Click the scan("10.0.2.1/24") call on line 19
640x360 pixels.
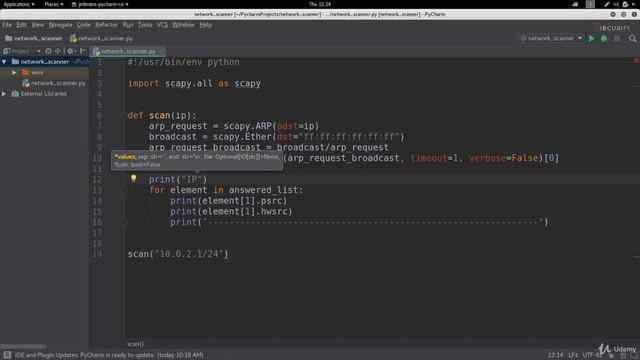(178, 254)
